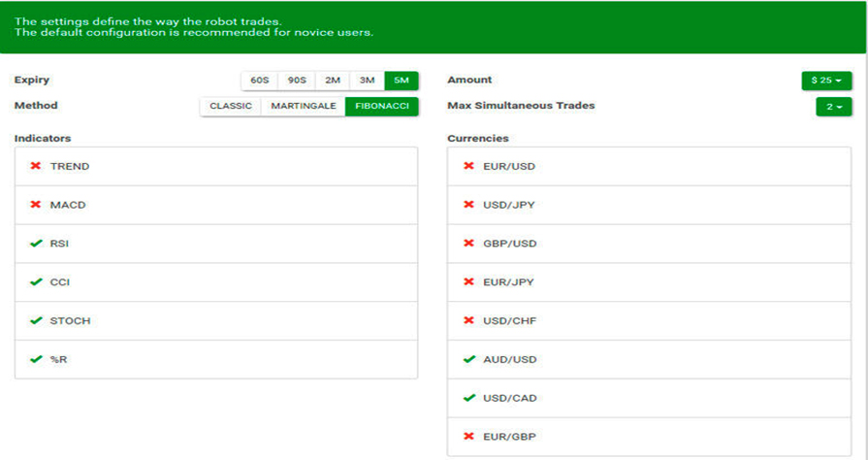Viewport: 868px width, 460px height.
Task: Set expiry to 2M
Action: pos(332,81)
